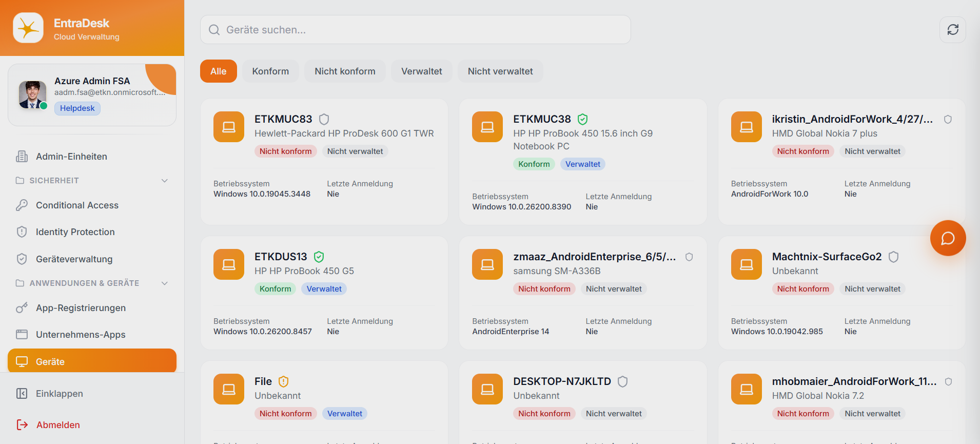This screenshot has width=980, height=444.
Task: Click the DESKTOP-N7JKLTD laptop icon
Action: click(x=487, y=389)
